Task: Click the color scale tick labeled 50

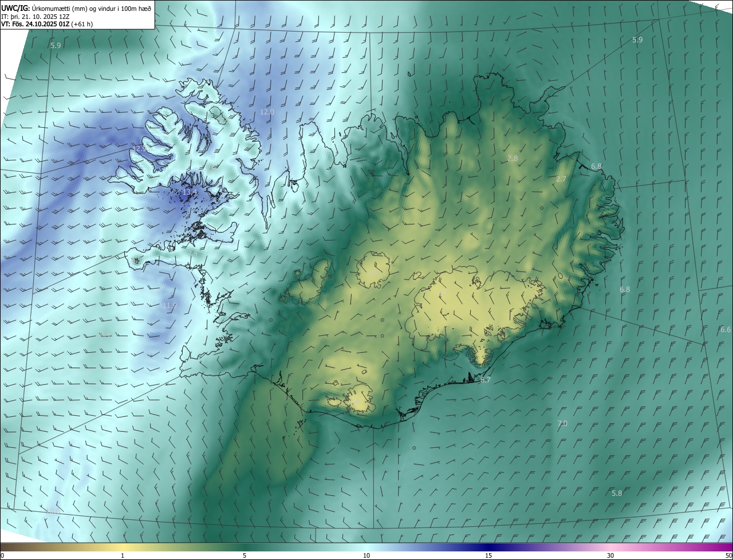Action: pyautogui.click(x=728, y=555)
